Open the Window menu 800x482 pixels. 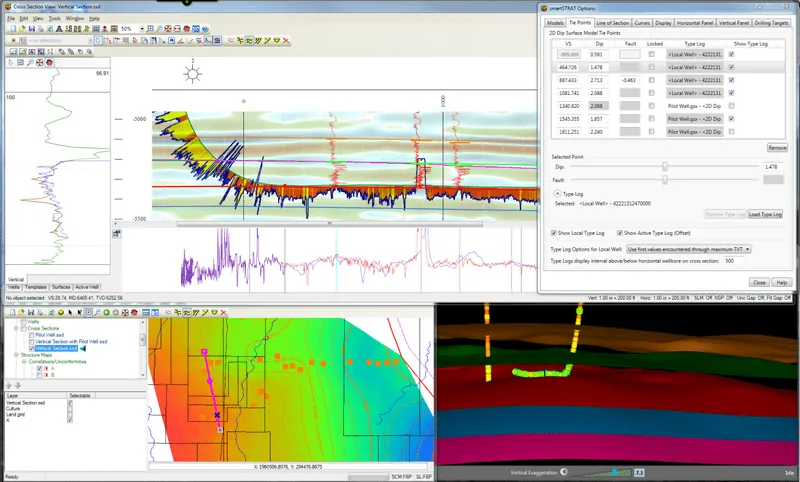(x=74, y=18)
